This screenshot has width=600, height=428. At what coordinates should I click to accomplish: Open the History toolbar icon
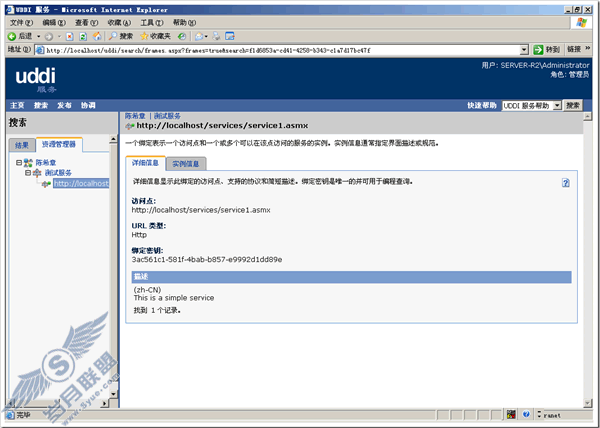182,36
